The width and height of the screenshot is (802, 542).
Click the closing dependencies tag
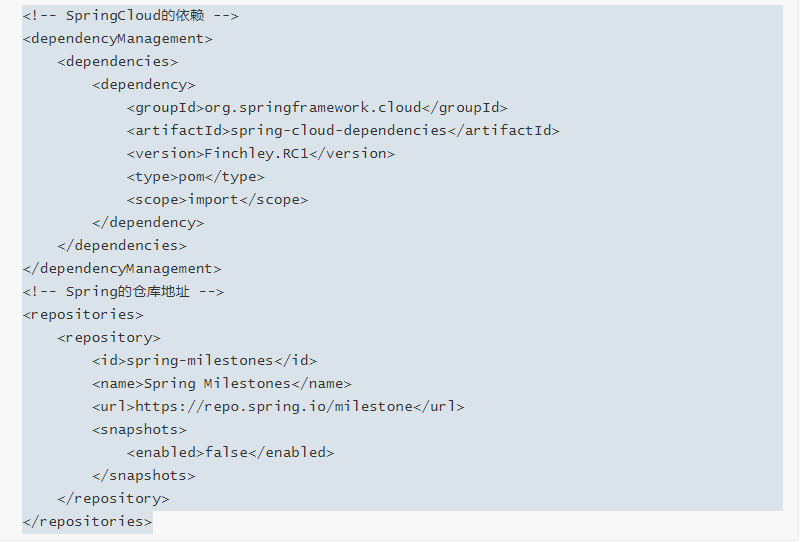pos(122,246)
